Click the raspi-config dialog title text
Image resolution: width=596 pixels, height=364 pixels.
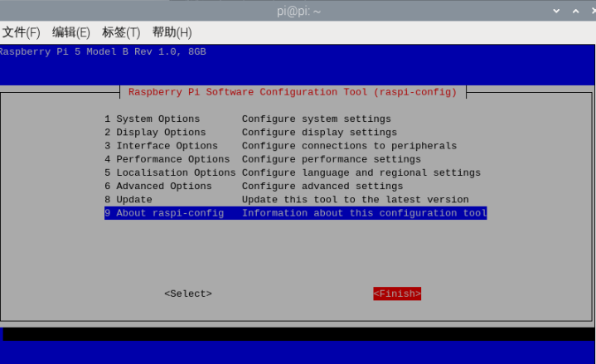point(293,92)
